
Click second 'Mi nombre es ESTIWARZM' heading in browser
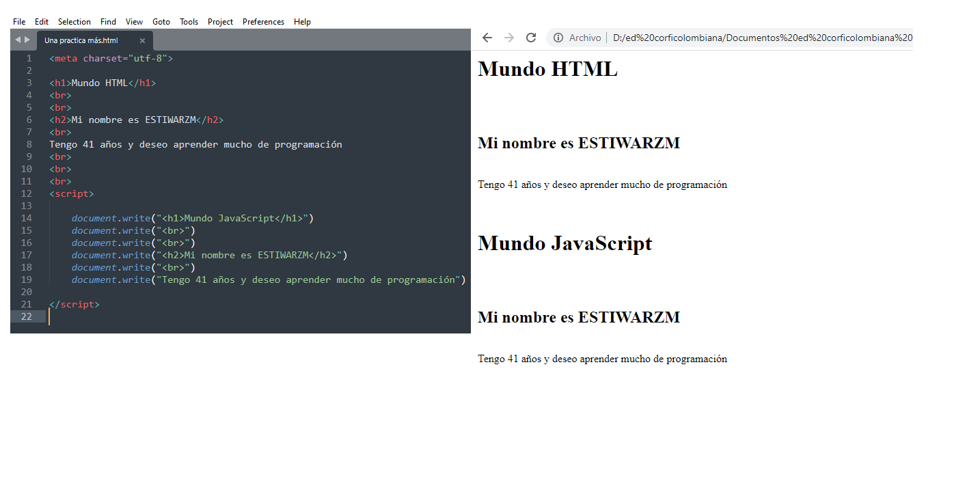tap(579, 317)
